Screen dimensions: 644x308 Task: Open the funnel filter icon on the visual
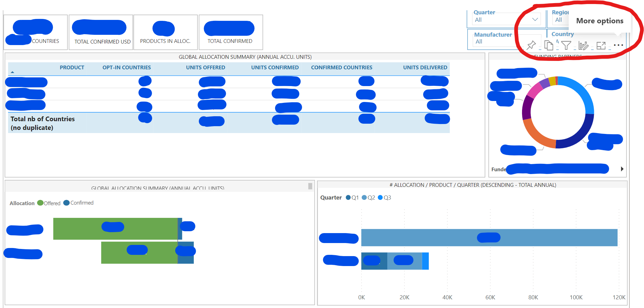(566, 46)
